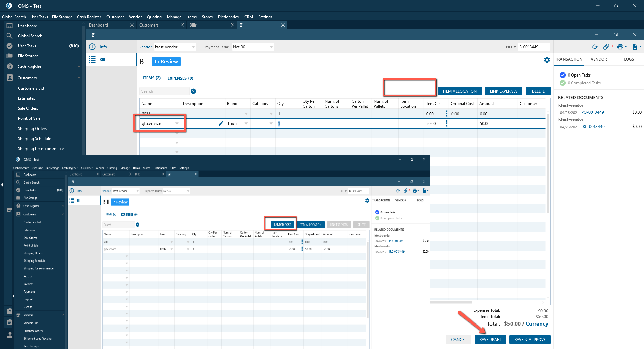Collapse the Vendors section in the inset sidebar
Viewport: 644px width, 349px height.
63,315
